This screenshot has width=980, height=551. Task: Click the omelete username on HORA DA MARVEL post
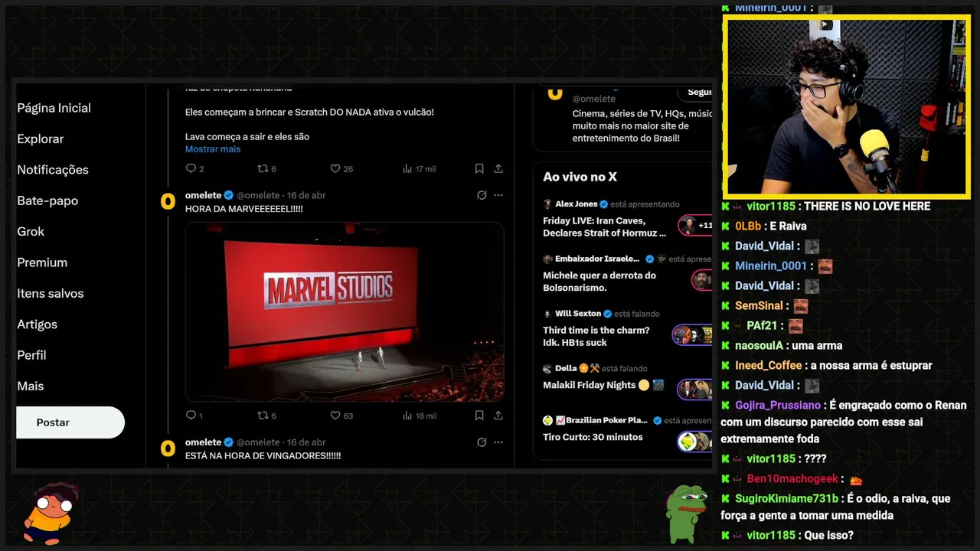203,195
